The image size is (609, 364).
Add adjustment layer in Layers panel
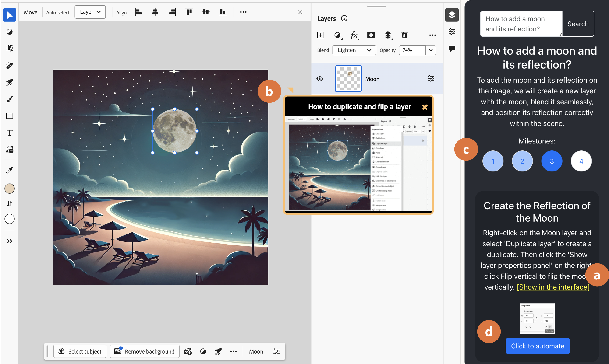[x=338, y=35]
